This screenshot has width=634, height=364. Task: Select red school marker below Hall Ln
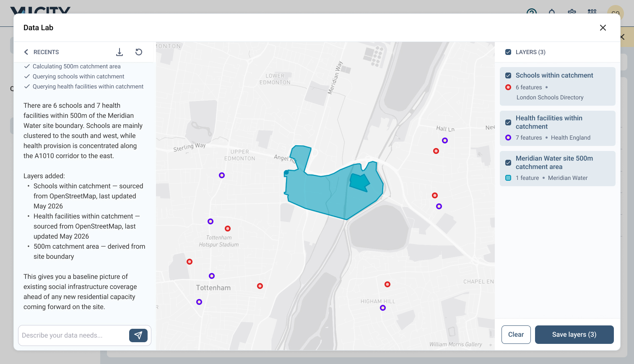436,151
